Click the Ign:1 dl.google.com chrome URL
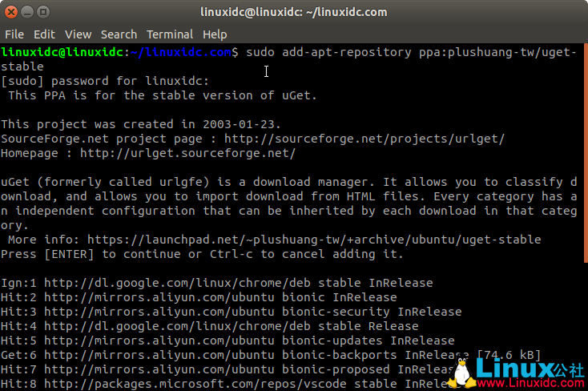588x391 pixels. coord(177,283)
